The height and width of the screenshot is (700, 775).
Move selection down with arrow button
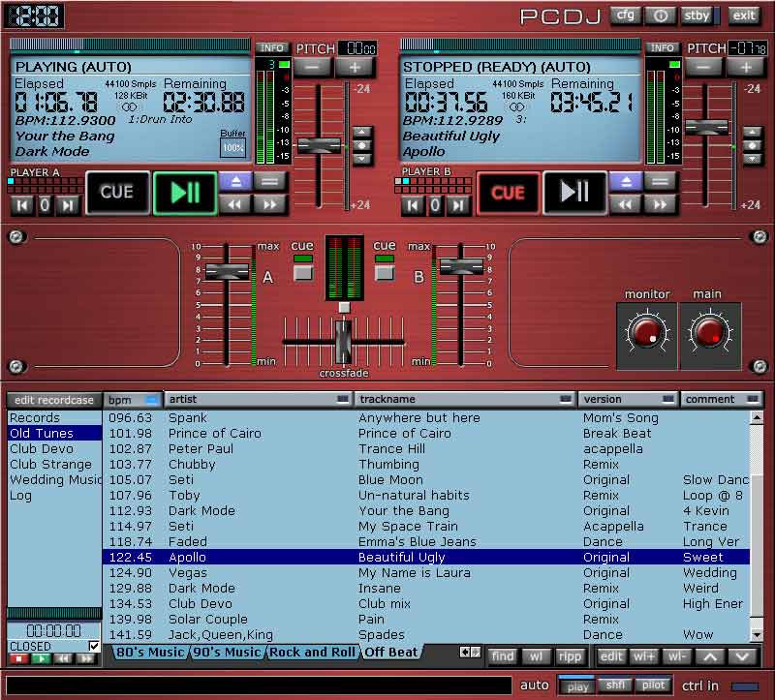coord(743,656)
